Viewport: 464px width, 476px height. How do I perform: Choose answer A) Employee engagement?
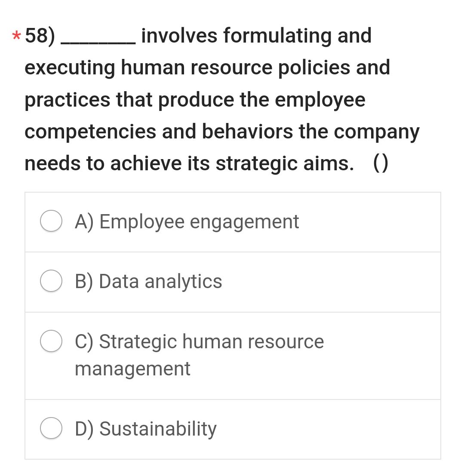click(187, 221)
